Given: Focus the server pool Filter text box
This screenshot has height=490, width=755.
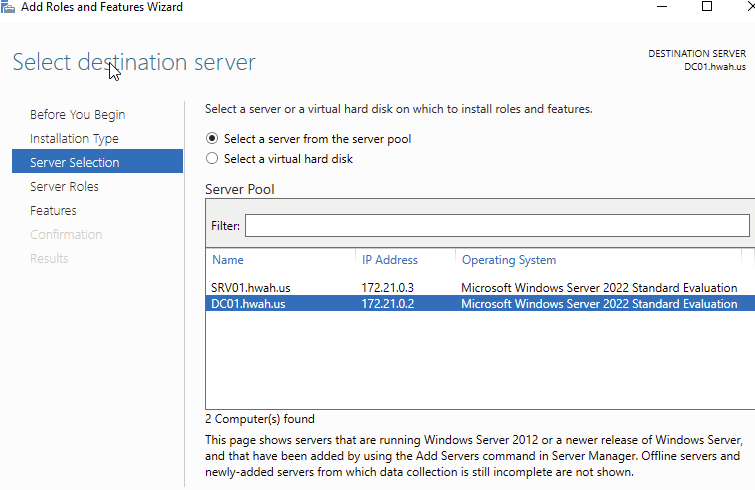Looking at the screenshot, I should coord(496,226).
